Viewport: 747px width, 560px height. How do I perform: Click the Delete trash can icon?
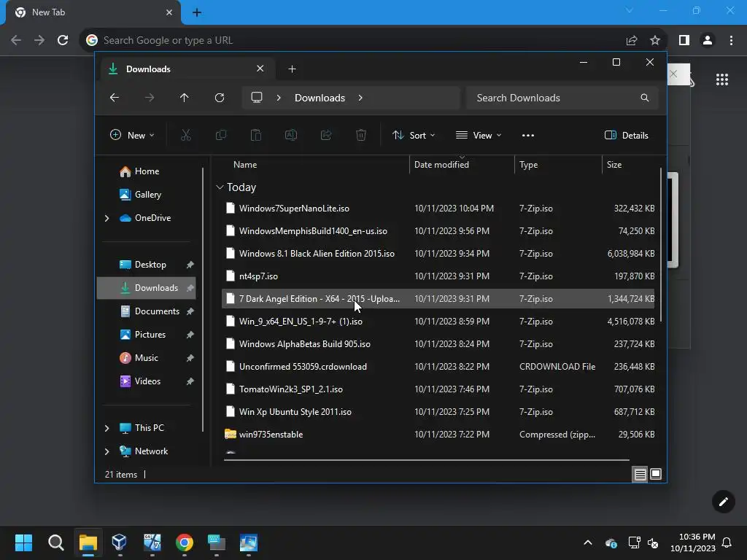pos(361,135)
